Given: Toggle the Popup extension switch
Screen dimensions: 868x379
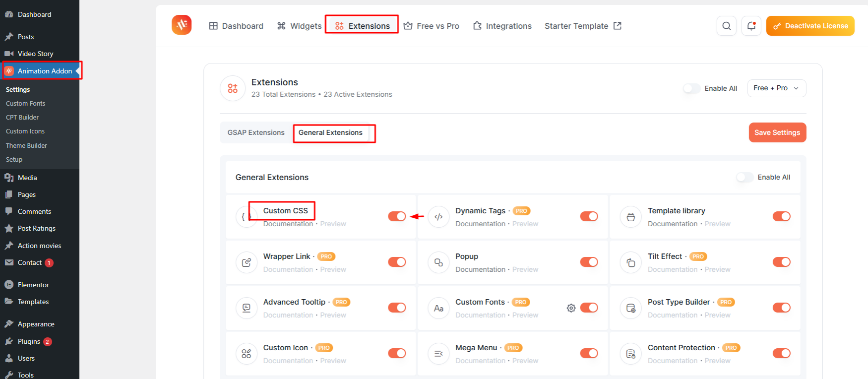Looking at the screenshot, I should click(x=589, y=262).
